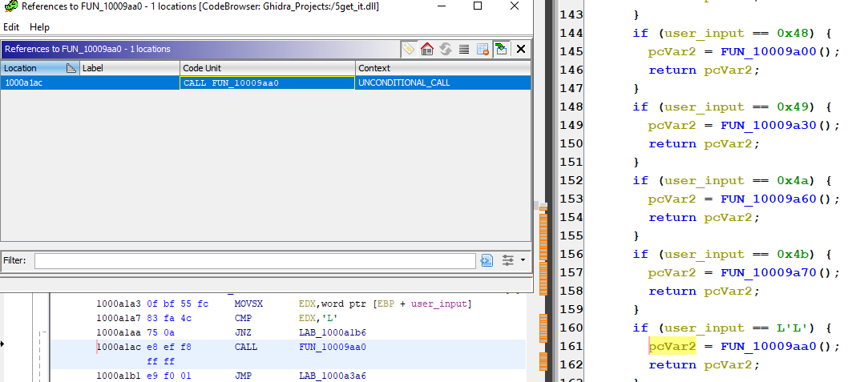
Task: Click the home icon in references toolbar
Action: click(427, 49)
